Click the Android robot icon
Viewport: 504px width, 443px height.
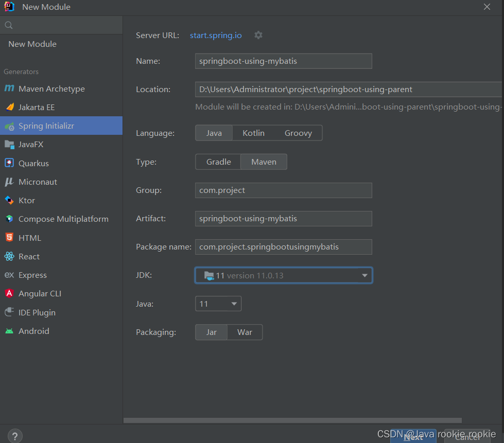pyautogui.click(x=9, y=331)
